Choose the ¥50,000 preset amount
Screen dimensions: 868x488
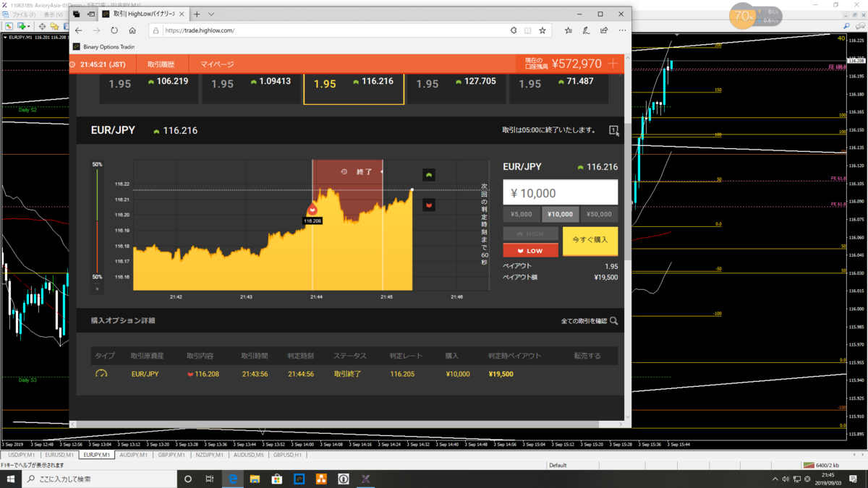pyautogui.click(x=599, y=214)
